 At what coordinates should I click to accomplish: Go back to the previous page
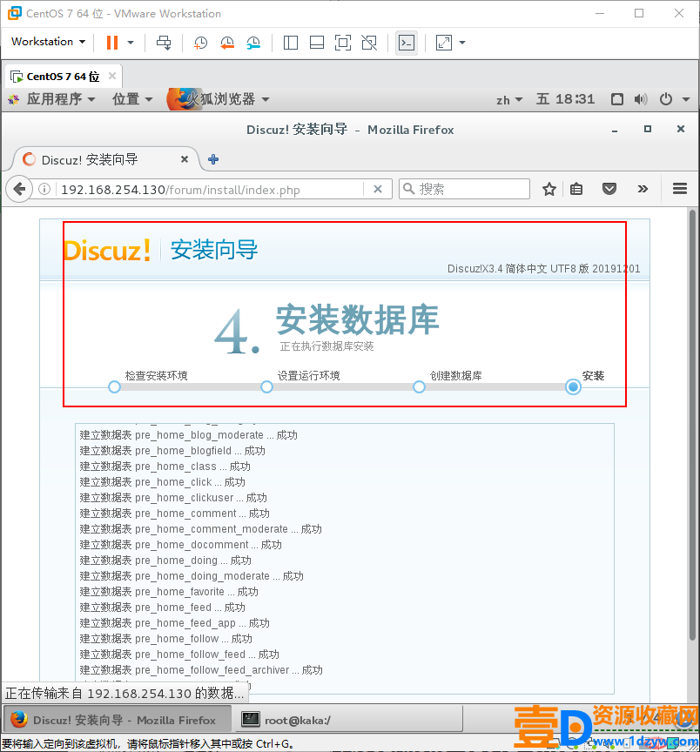19,190
